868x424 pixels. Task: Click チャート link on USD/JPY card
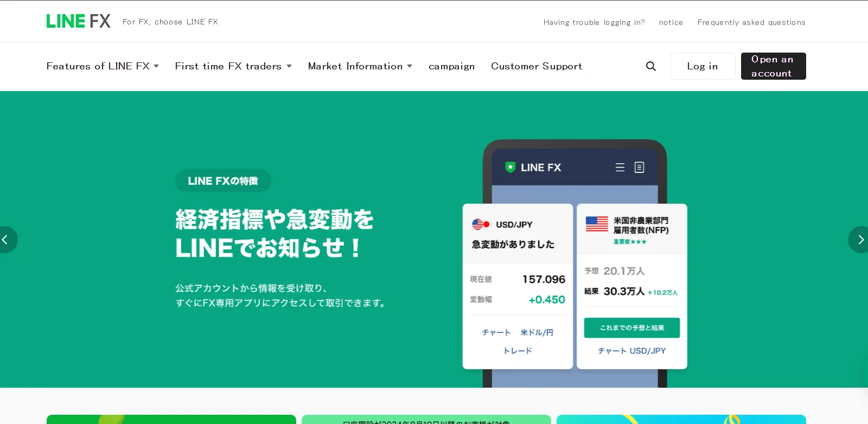coord(496,332)
